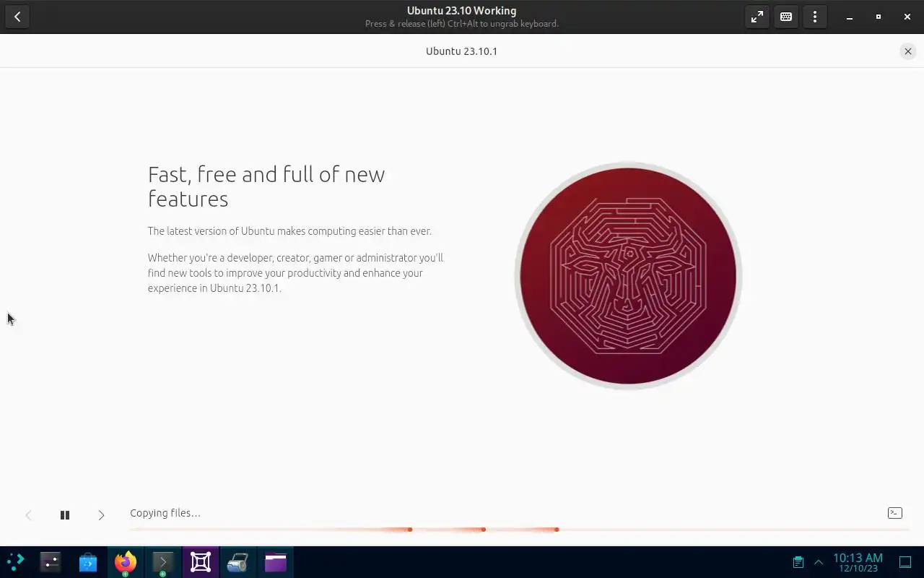Click the 'Whether you're a developer' paragraph
The height and width of the screenshot is (578, 924).
point(295,273)
